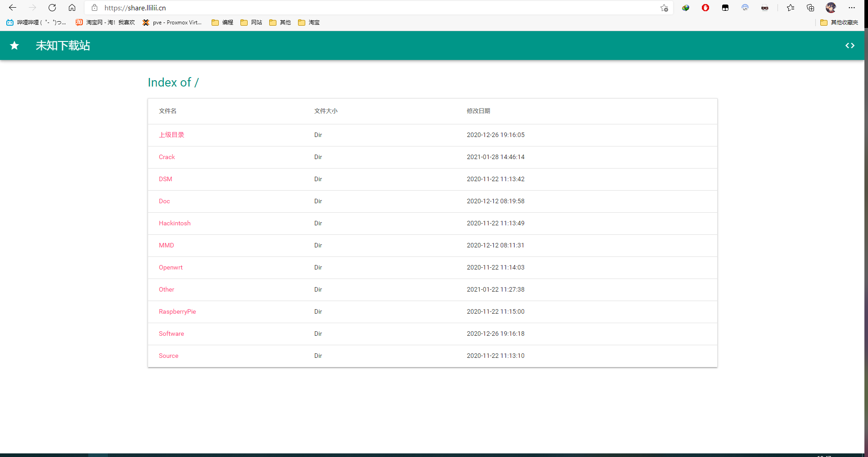This screenshot has height=457, width=868.
Task: Open the Tampermonkey extension icon
Action: coord(725,8)
